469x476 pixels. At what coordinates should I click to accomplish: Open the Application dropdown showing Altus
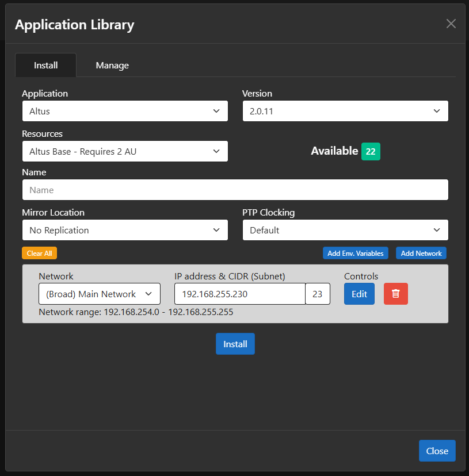tap(125, 111)
